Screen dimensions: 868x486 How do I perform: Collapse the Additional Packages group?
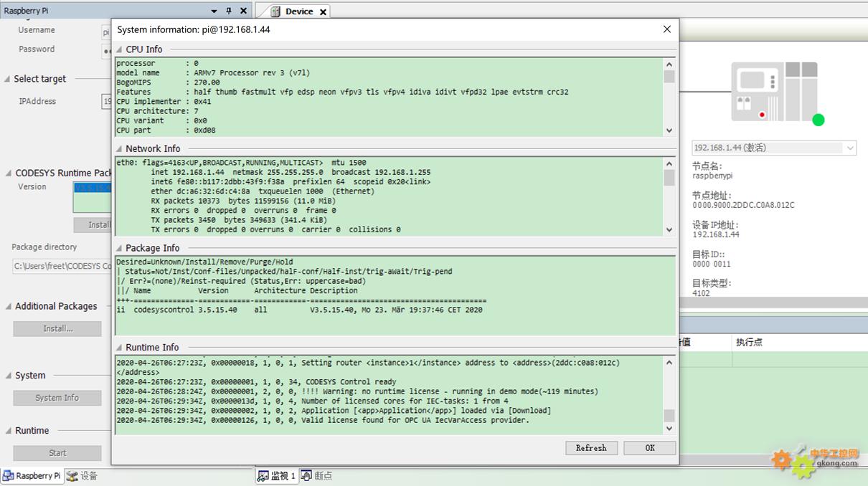[9, 306]
